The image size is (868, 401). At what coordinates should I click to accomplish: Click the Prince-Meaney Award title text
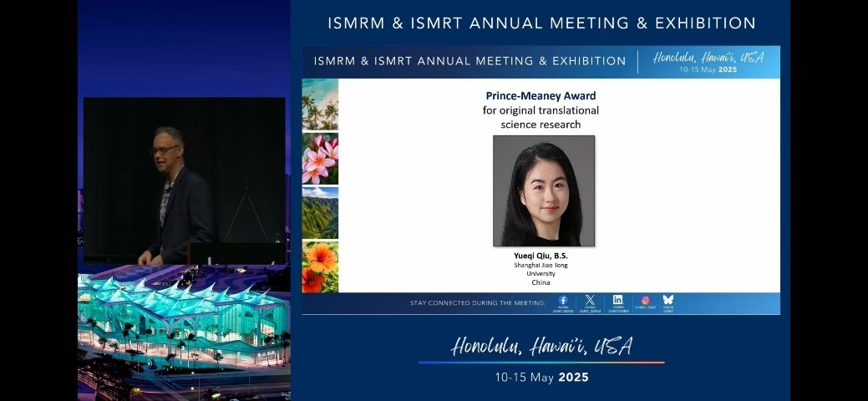click(541, 96)
